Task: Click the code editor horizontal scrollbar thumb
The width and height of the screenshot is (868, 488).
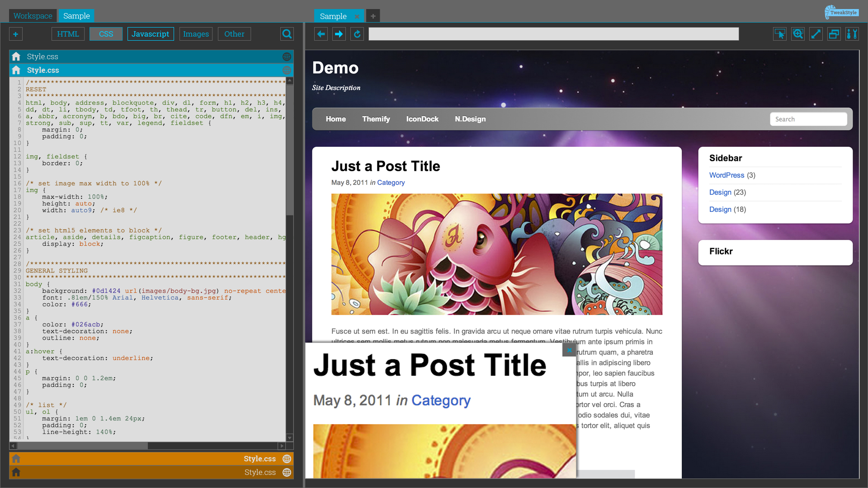Action: (82, 446)
